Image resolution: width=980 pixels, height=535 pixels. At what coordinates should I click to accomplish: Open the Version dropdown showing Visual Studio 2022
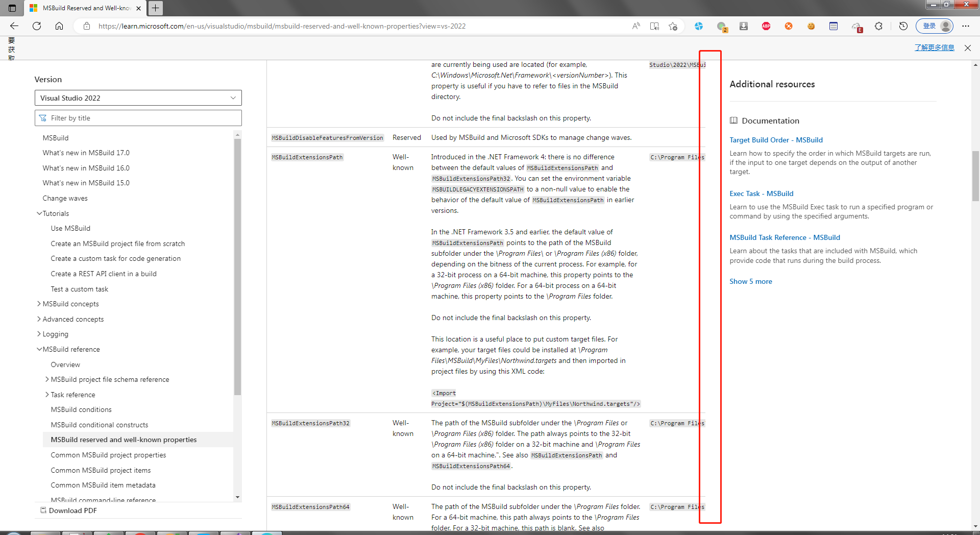pos(138,98)
